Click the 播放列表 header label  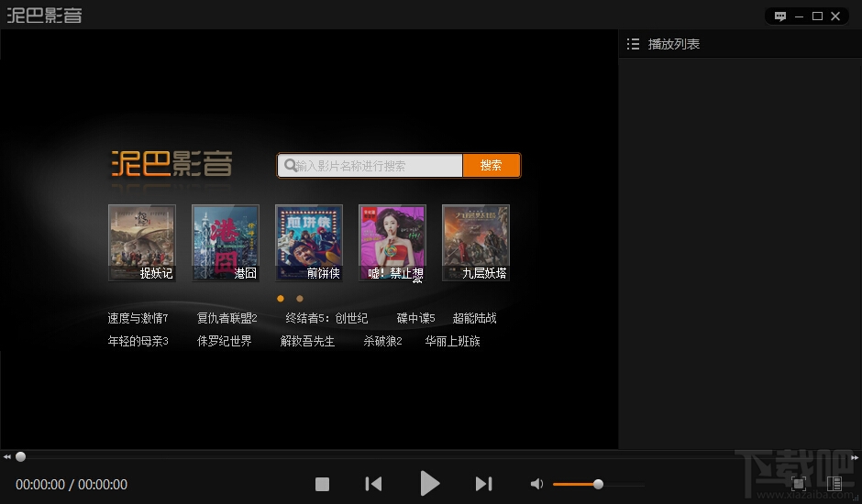(673, 44)
